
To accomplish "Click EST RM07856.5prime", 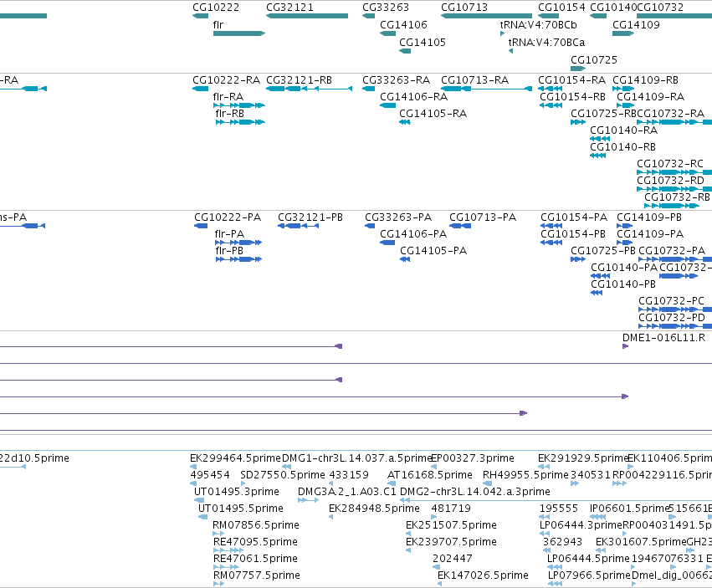I will pos(218,534).
